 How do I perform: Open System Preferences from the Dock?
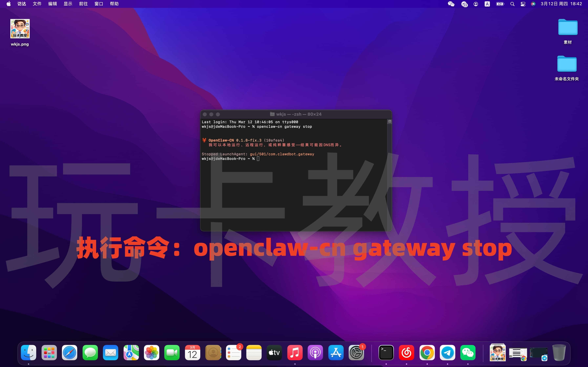(356, 352)
